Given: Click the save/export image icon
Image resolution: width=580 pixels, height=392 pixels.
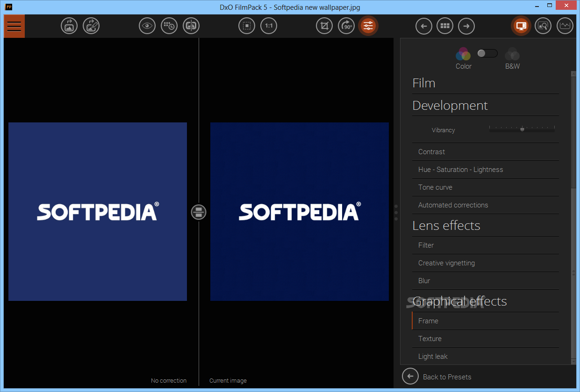Looking at the screenshot, I should click(x=91, y=26).
